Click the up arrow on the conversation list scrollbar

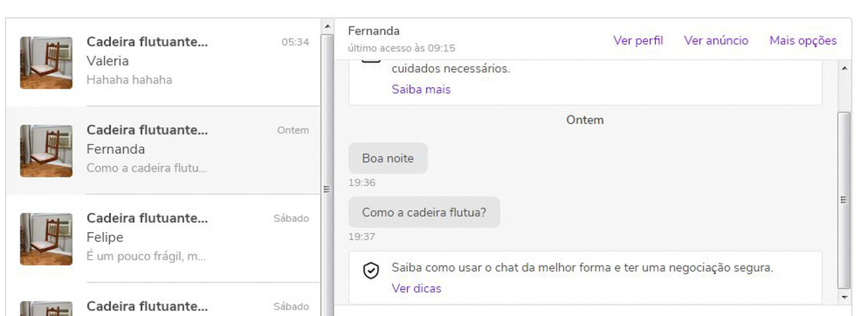coord(327,27)
